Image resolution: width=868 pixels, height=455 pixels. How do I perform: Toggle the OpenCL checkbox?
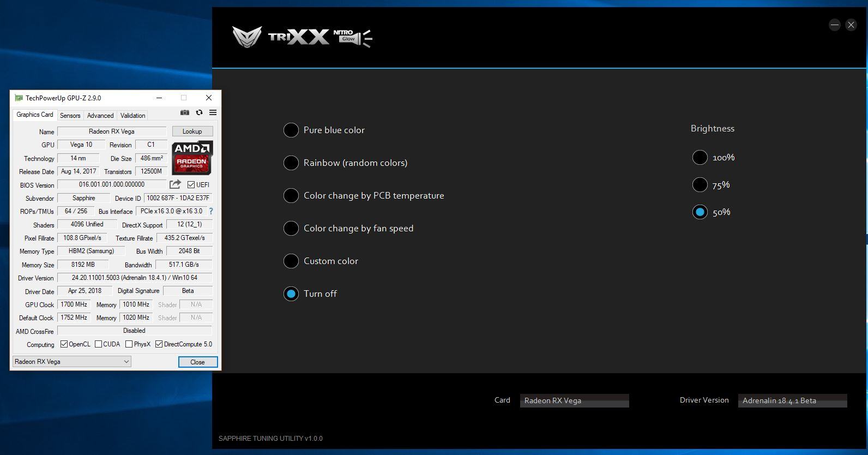64,344
